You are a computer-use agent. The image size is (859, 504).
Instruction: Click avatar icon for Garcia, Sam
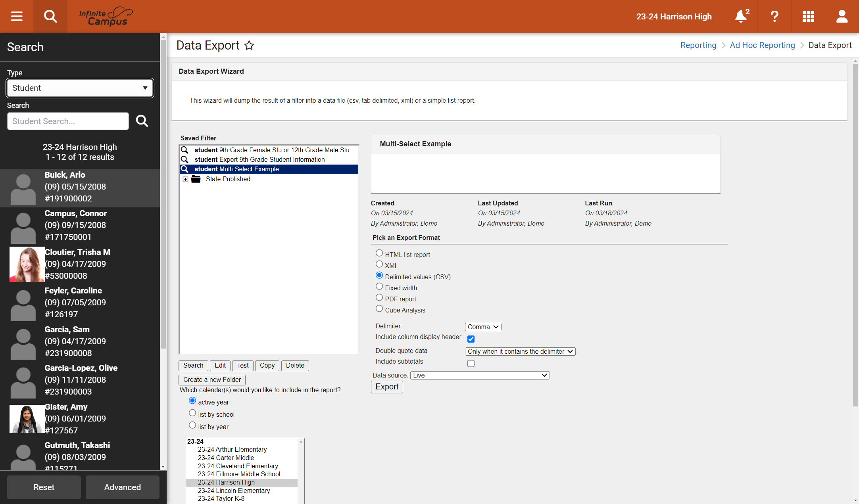coord(23,344)
